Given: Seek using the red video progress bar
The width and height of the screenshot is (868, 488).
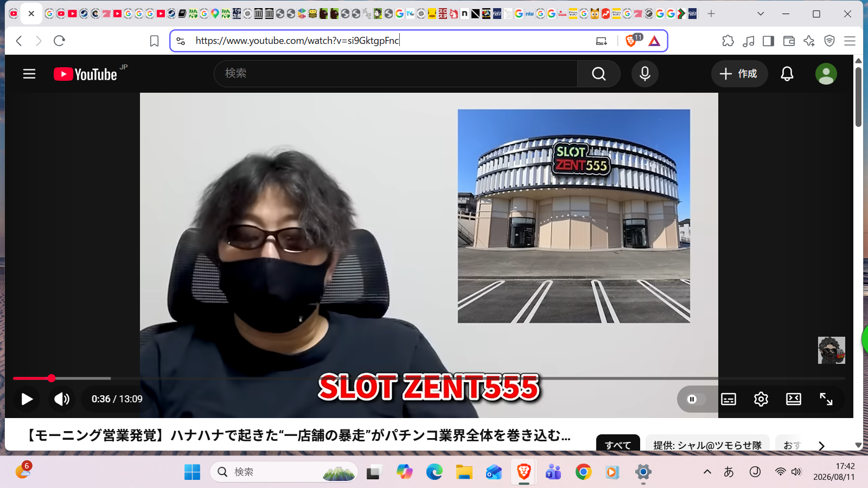Looking at the screenshot, I should [429, 378].
